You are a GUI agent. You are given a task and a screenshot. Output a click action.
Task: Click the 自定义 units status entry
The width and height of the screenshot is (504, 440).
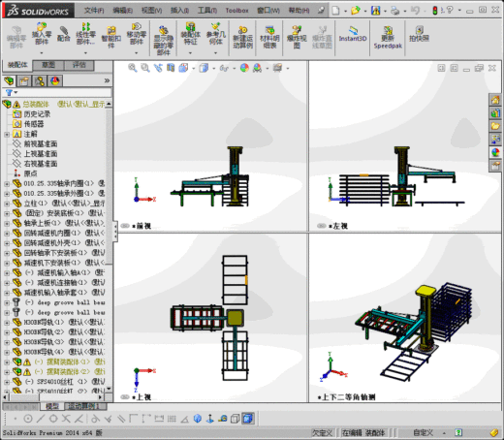coord(424,432)
